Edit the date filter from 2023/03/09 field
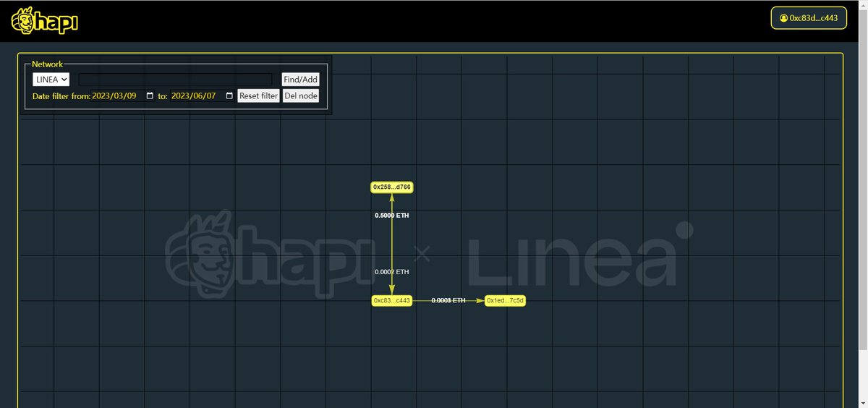The width and height of the screenshot is (868, 408). tap(123, 96)
